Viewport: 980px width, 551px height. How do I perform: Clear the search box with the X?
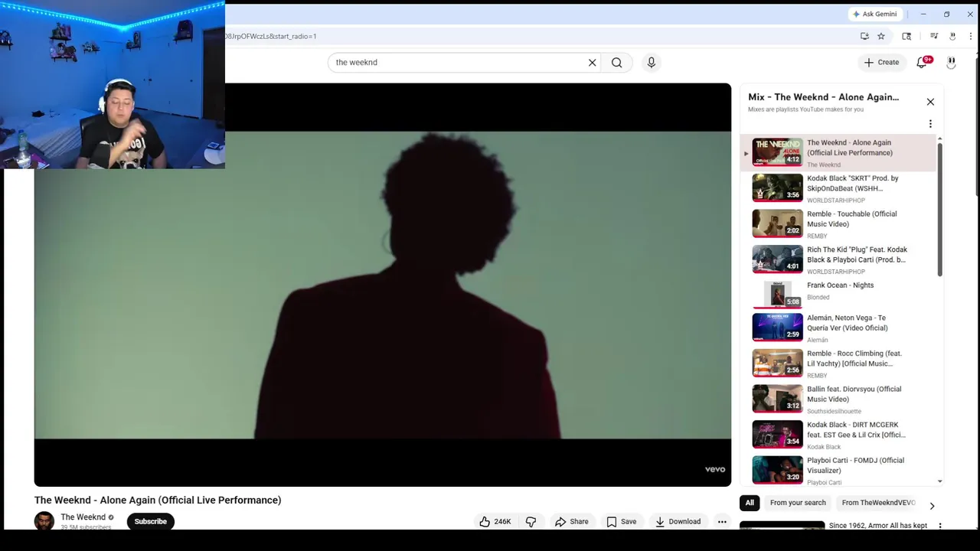pos(592,63)
